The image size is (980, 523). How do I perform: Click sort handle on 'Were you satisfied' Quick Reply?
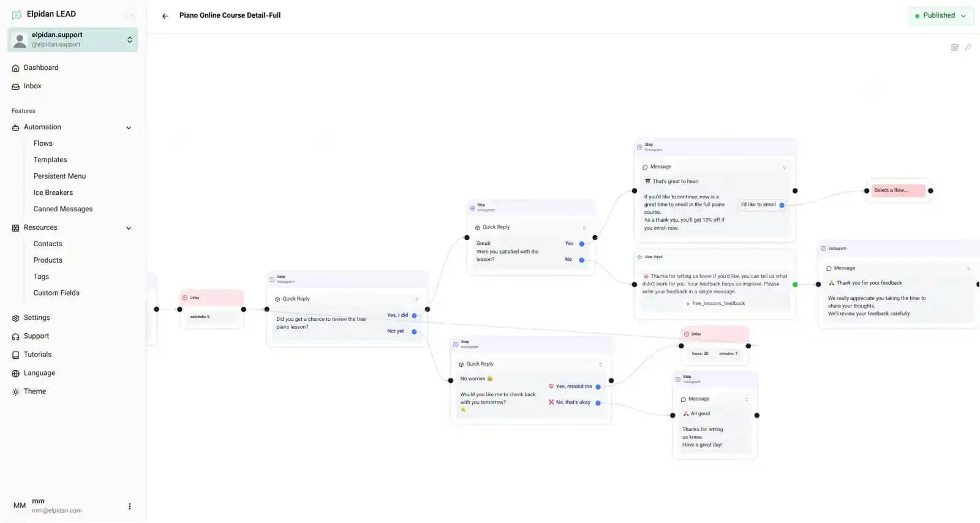point(584,228)
